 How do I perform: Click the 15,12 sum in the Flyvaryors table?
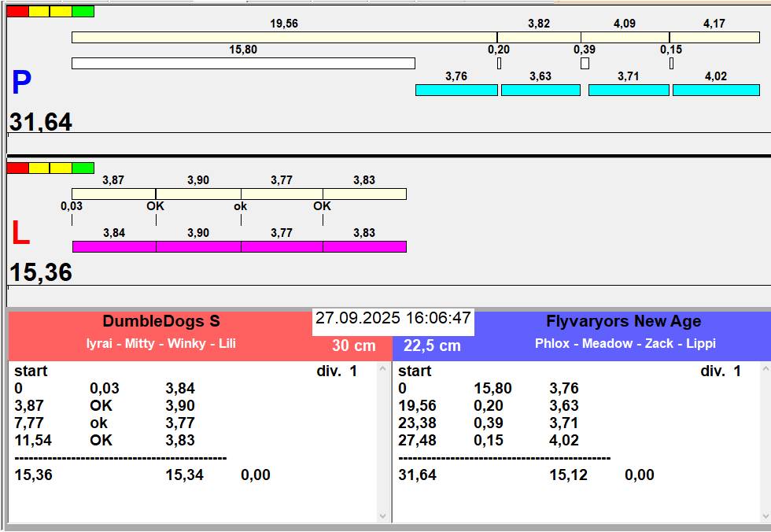pyautogui.click(x=568, y=475)
